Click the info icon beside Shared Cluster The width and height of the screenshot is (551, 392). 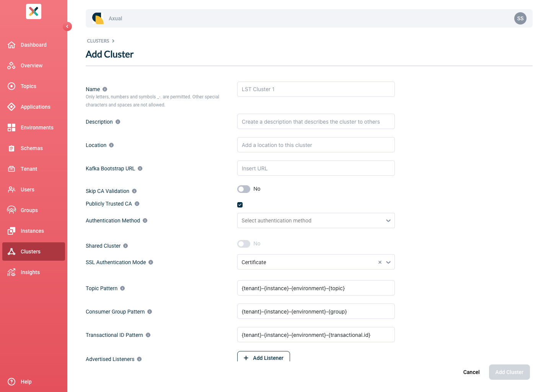coord(126,246)
